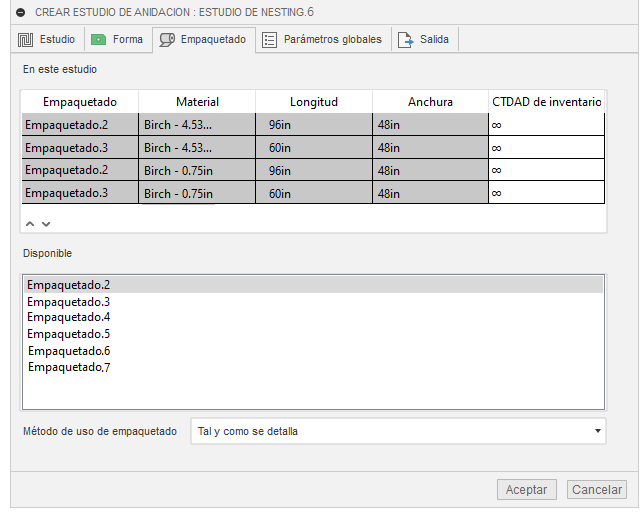Click the 96in length in the first row
Image resolution: width=644 pixels, height=512 pixels.
tap(314, 124)
